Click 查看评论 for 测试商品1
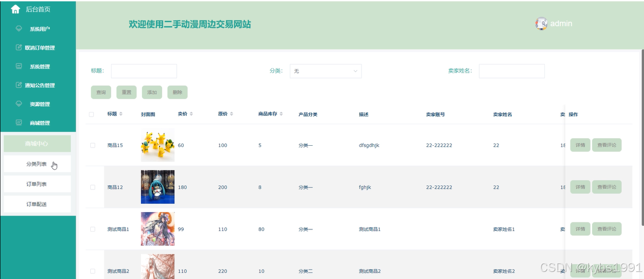Viewport: 644px width, 279px height. pyautogui.click(x=607, y=229)
